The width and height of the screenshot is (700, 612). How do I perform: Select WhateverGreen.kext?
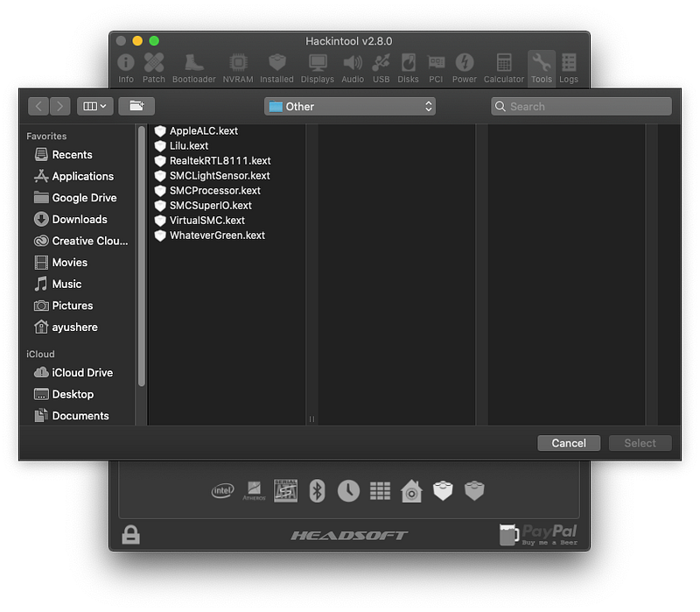point(227,236)
